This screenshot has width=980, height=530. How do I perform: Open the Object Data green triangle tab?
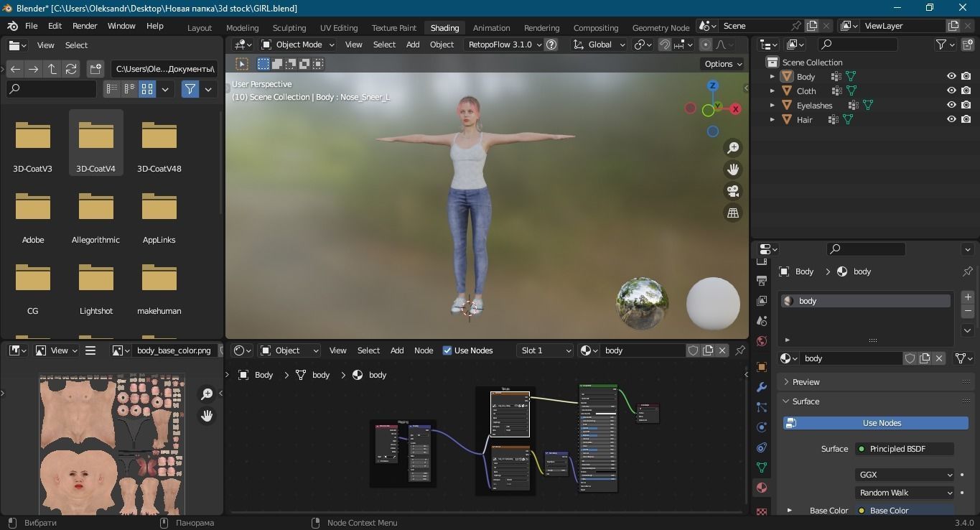(762, 468)
